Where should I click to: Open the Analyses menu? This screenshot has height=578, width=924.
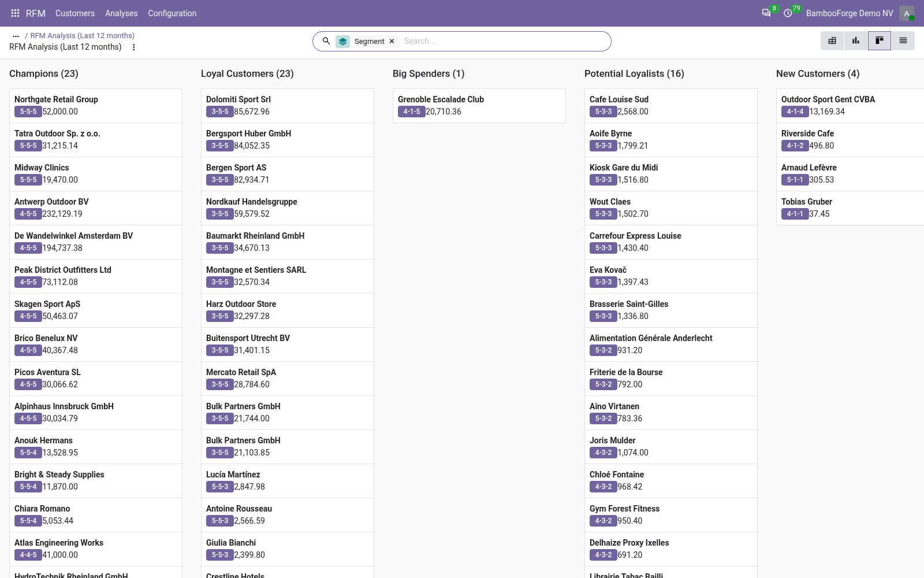[x=121, y=13]
